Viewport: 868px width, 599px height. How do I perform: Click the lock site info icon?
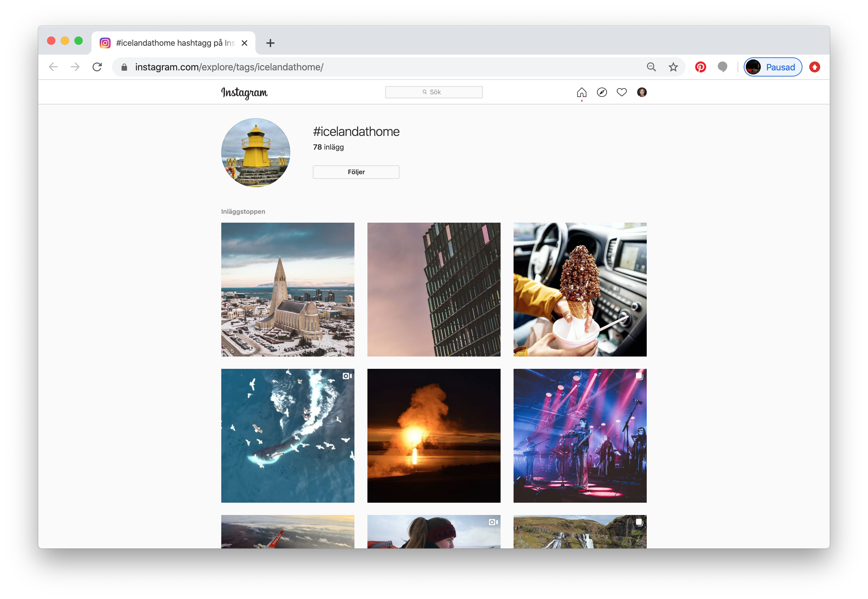point(124,67)
